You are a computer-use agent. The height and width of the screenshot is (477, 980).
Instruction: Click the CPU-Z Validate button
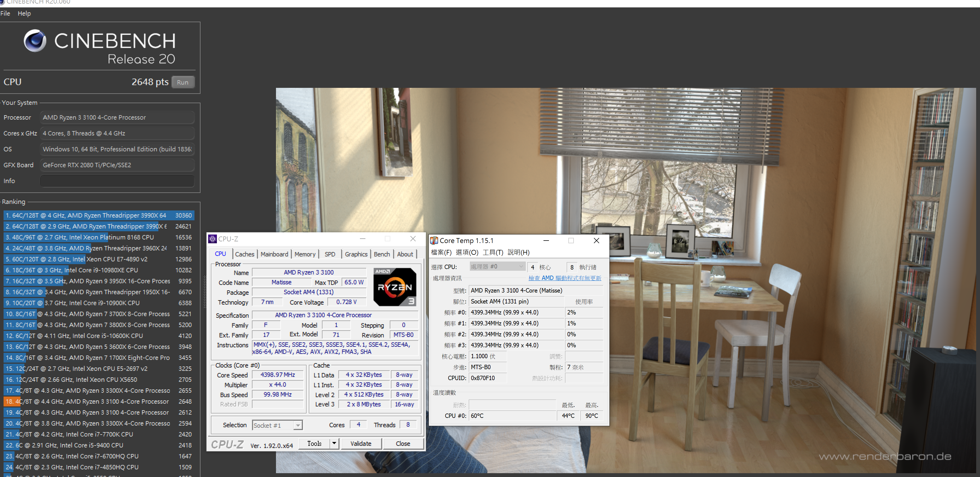point(360,443)
